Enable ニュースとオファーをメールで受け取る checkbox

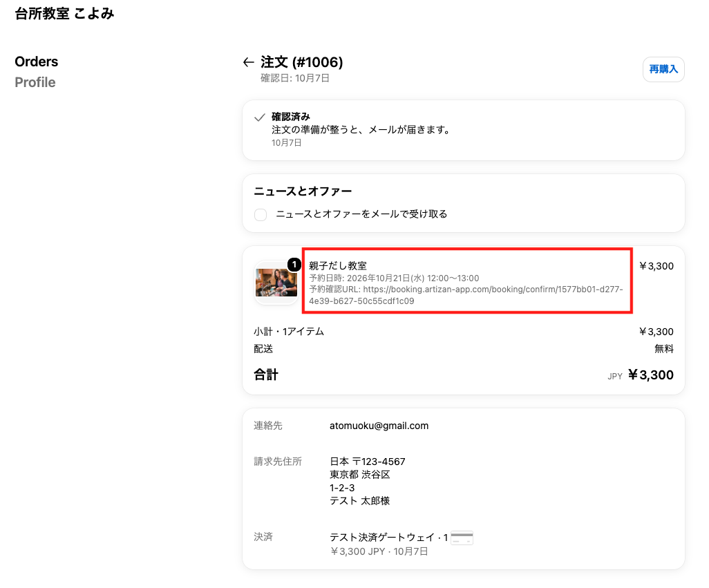pos(261,214)
